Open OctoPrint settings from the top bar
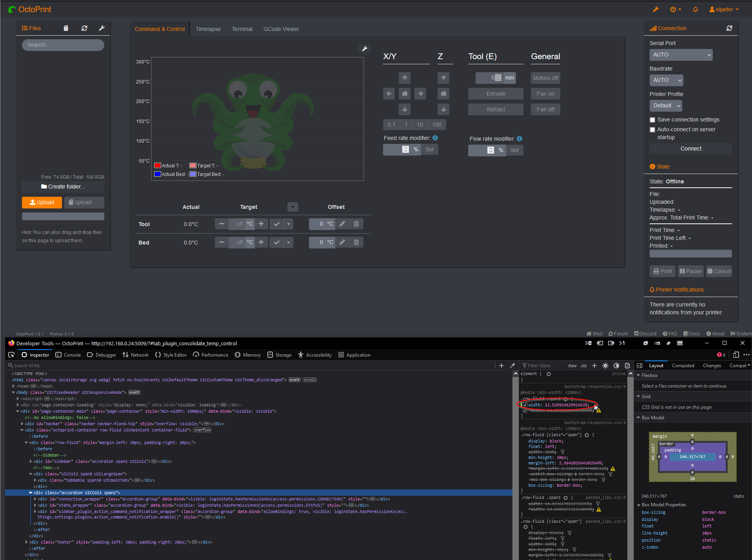Image resolution: width=752 pixels, height=560 pixels. point(655,9)
